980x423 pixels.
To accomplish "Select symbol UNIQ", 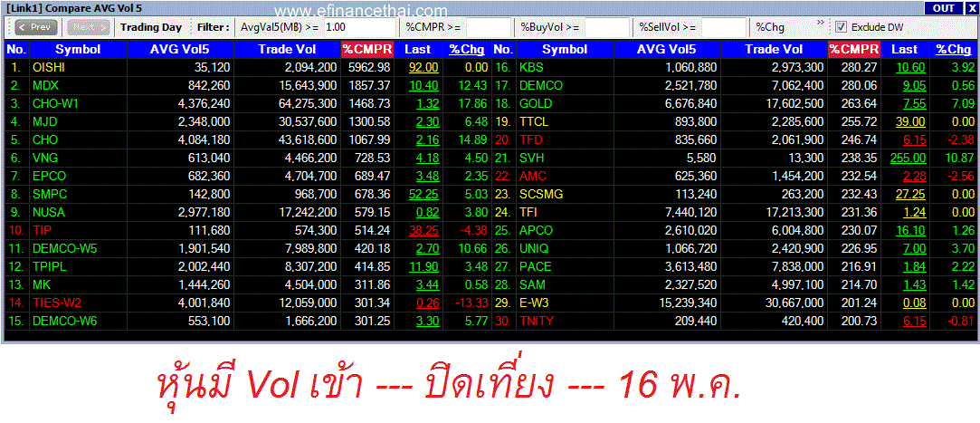I will point(535,249).
